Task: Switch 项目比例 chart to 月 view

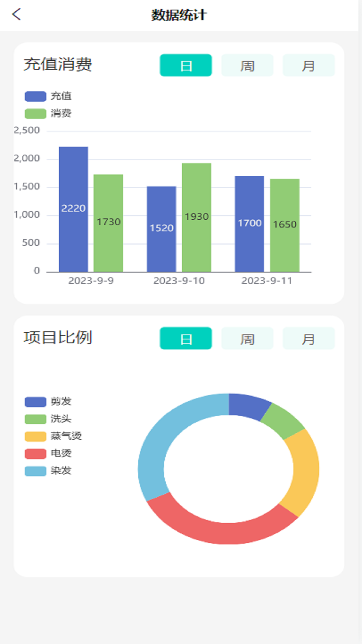Action: [308, 338]
